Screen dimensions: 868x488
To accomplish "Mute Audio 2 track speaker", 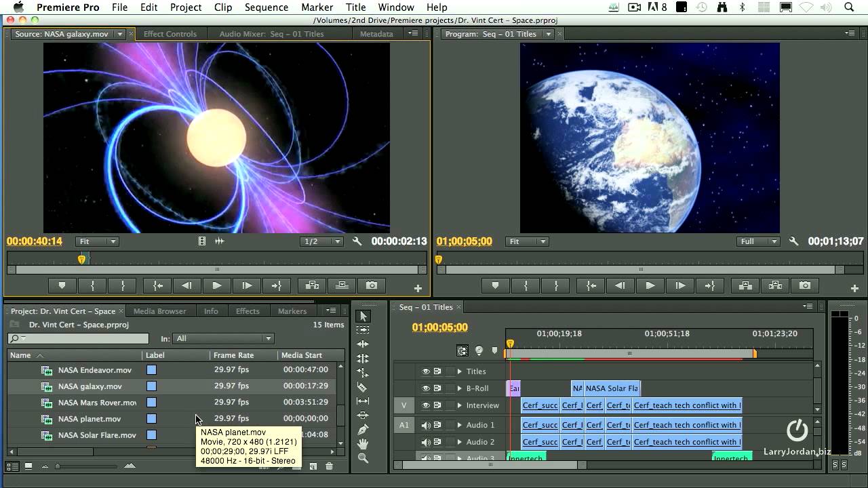I will [x=426, y=442].
